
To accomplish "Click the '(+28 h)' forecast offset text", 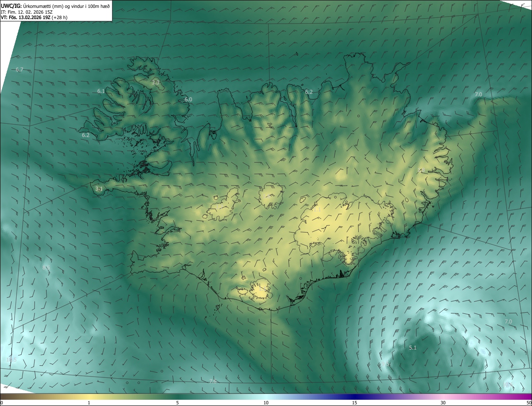I will pos(59,17).
